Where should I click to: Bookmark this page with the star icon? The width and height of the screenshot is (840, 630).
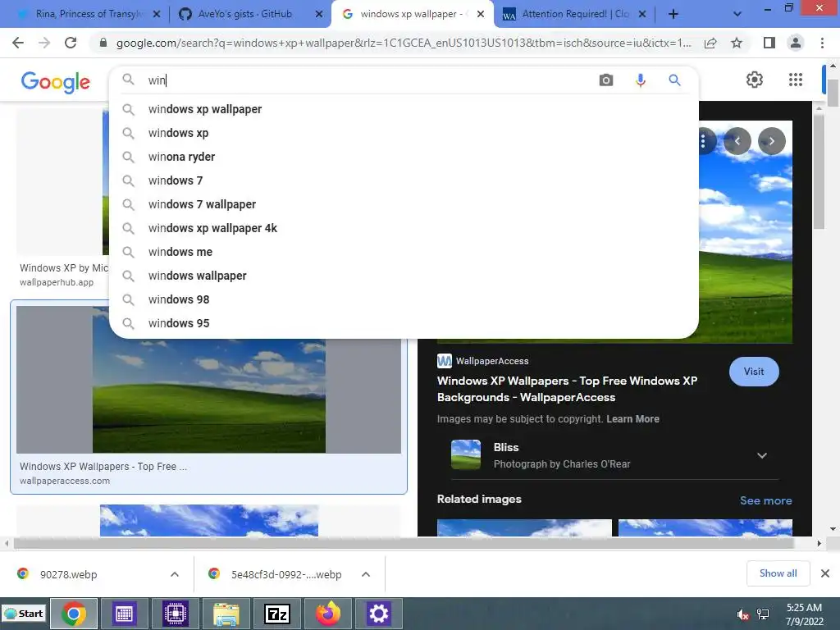(x=737, y=43)
